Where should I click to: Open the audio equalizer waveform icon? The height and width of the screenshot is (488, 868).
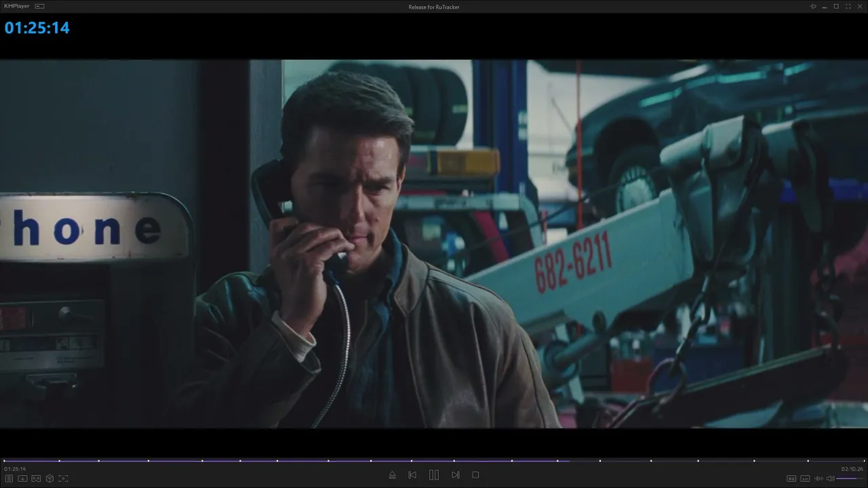tap(818, 479)
